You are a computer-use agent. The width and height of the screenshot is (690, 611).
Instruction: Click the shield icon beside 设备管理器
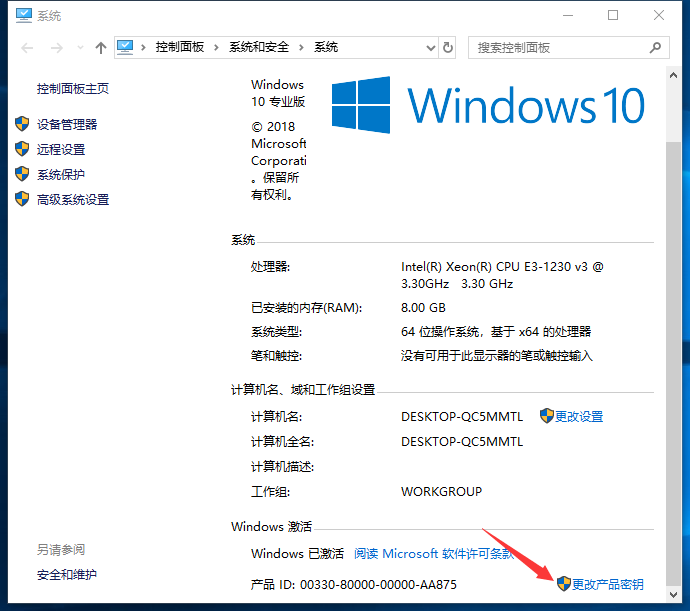[x=22, y=124]
